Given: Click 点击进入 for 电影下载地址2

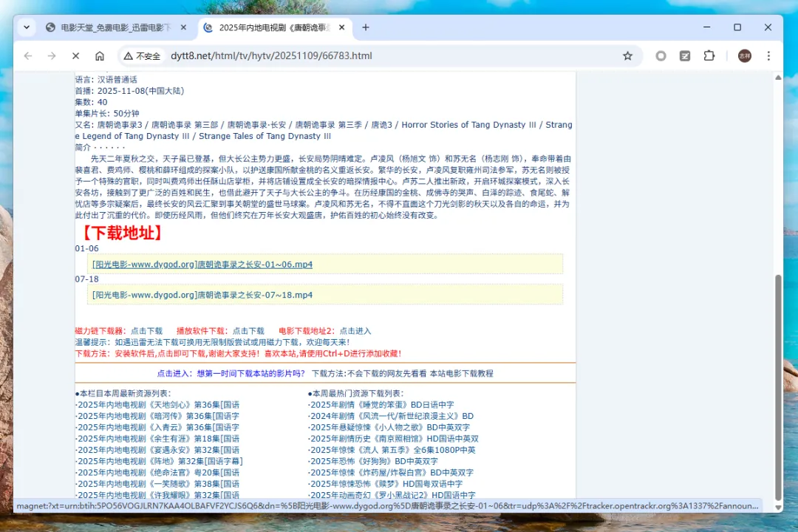Looking at the screenshot, I should coord(355,331).
